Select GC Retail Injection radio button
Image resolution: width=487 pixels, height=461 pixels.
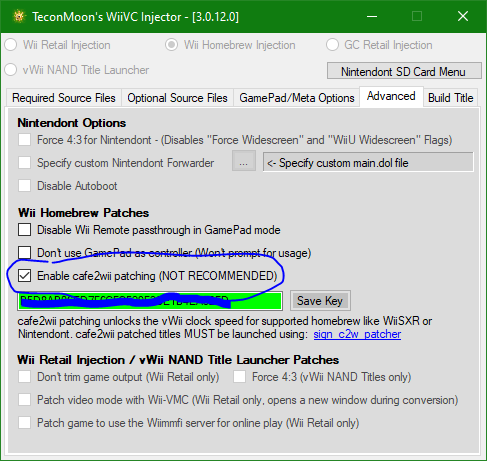332,45
